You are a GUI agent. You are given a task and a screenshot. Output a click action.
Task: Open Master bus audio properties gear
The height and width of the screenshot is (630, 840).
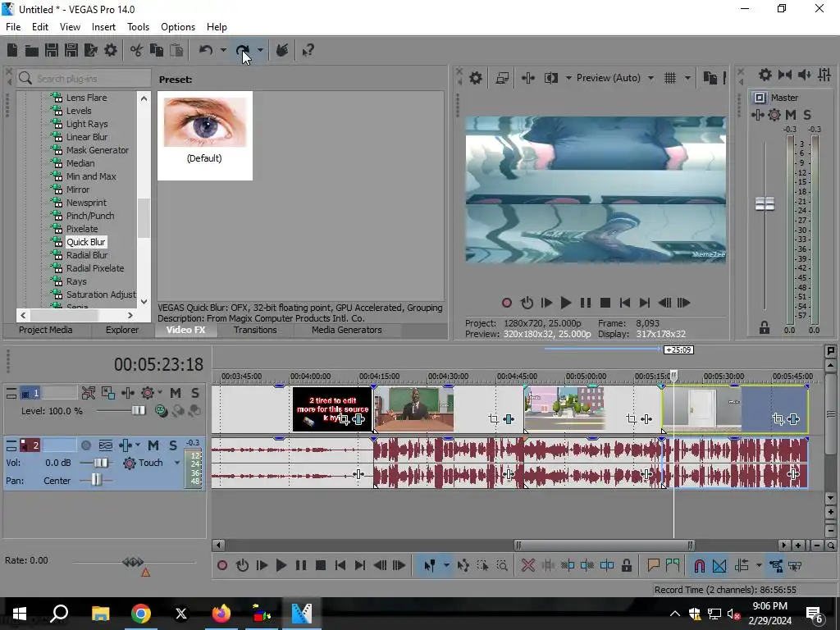765,75
